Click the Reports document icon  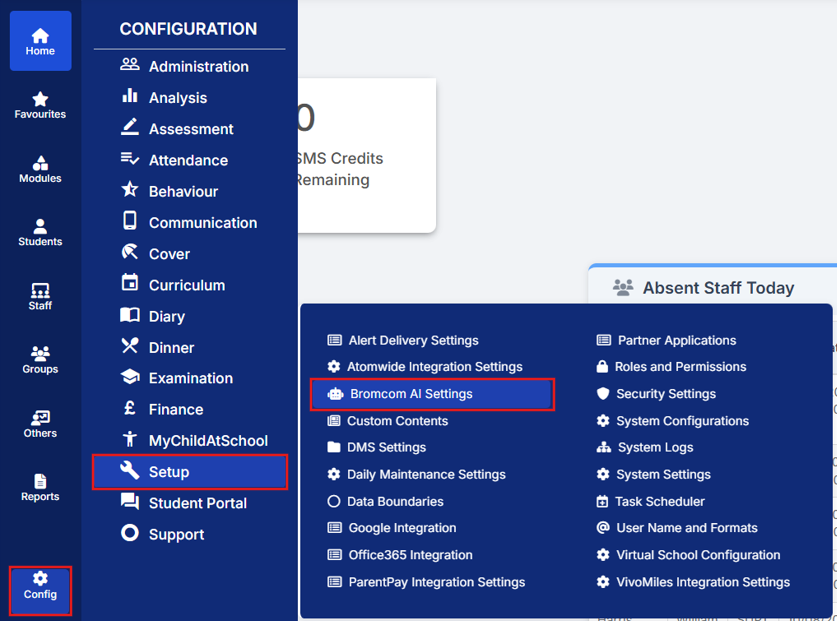pos(40,482)
